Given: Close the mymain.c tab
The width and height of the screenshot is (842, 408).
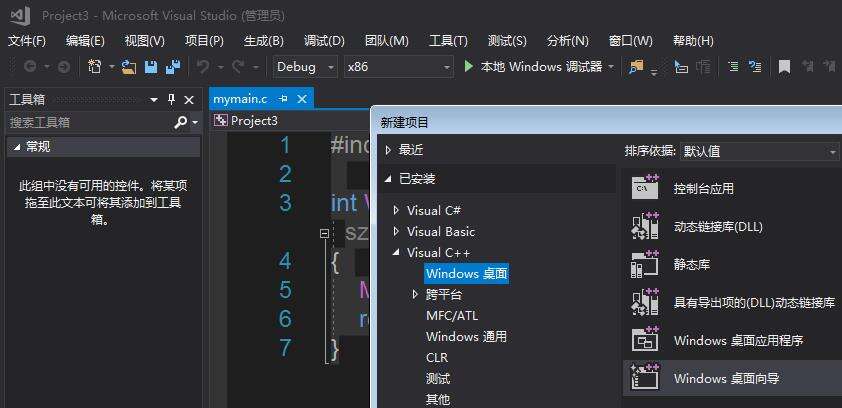Looking at the screenshot, I should 302,99.
